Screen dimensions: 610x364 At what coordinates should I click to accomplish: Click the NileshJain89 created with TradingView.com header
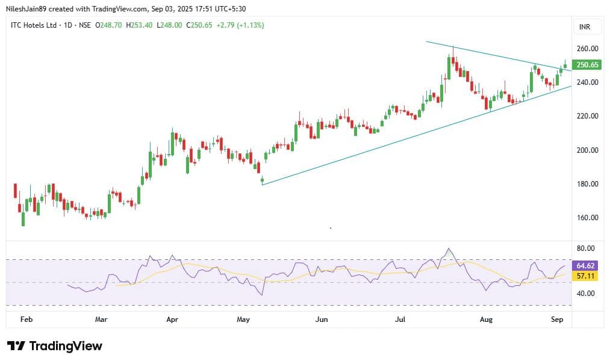click(126, 8)
